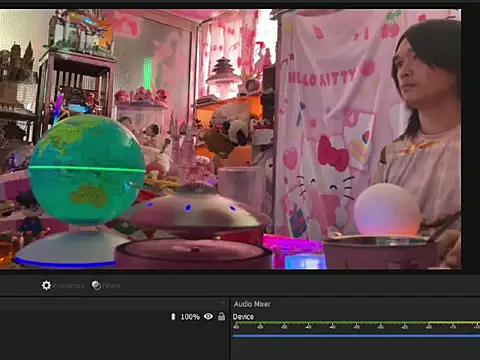Toggle the source lock icon
The height and width of the screenshot is (360, 480).
(221, 316)
